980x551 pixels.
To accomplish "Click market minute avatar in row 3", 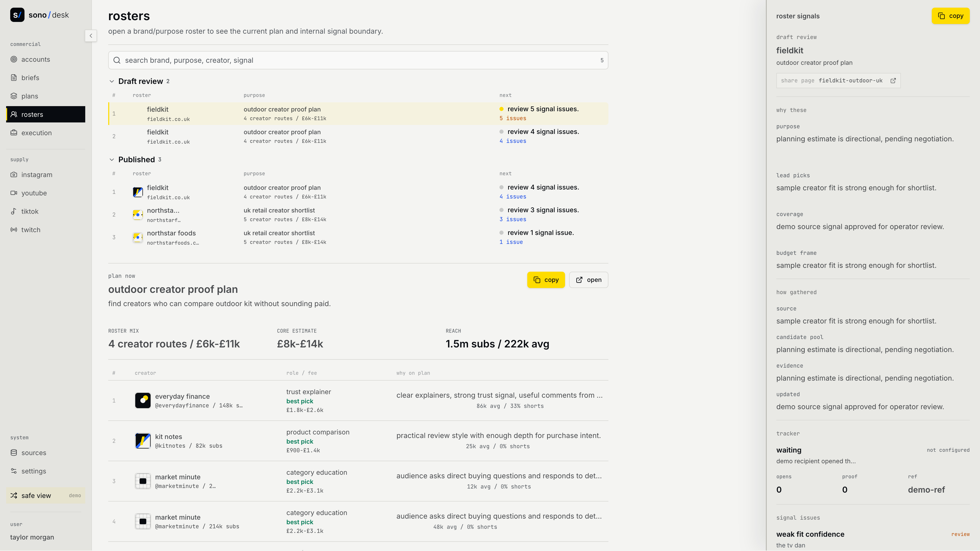I will [x=143, y=481].
